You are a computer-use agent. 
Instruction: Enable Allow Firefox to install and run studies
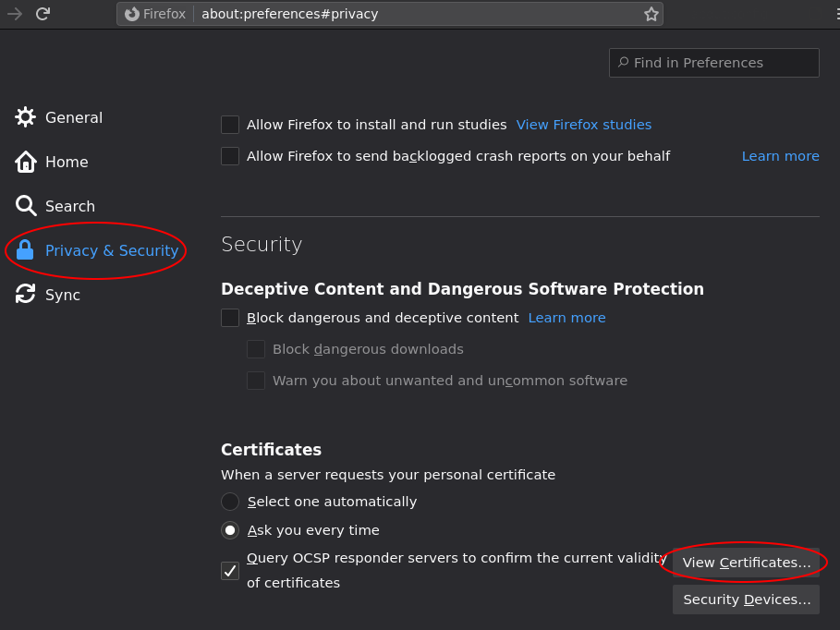pyautogui.click(x=230, y=125)
